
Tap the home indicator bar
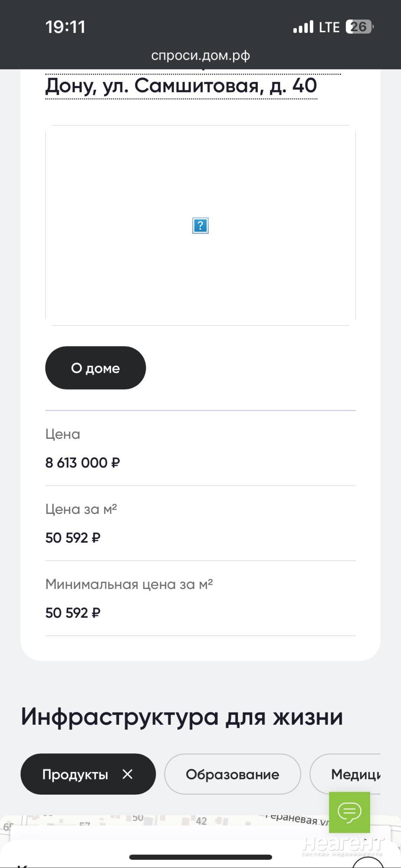click(200, 857)
